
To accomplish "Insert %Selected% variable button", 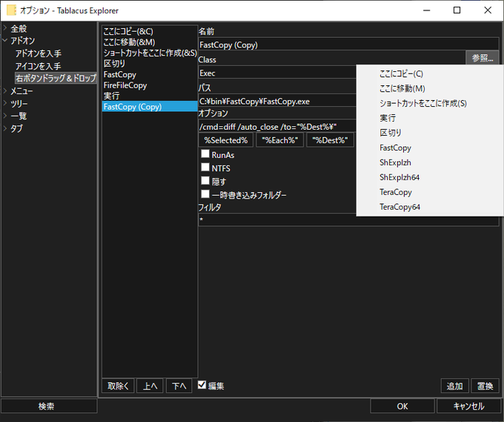I will (226, 140).
